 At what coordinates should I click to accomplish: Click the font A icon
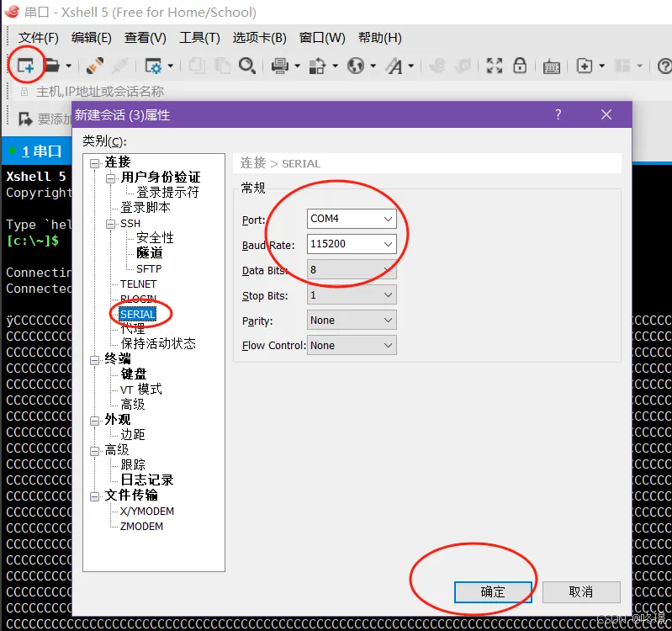[x=394, y=66]
